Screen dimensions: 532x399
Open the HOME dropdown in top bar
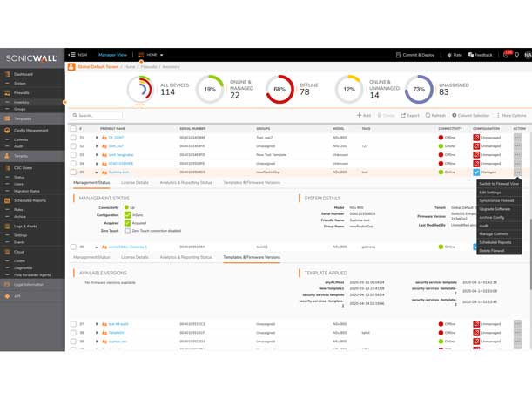pyautogui.click(x=152, y=55)
